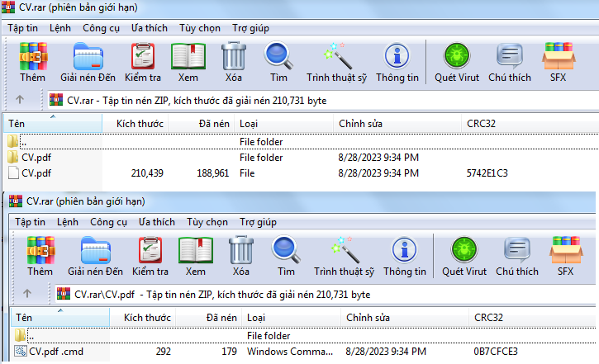Open Trợ giúp menu in lower window

tap(259, 222)
